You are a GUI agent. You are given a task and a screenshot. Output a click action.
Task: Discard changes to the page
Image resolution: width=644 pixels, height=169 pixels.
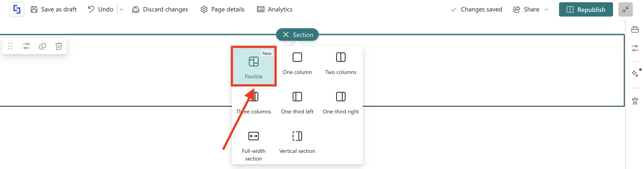click(x=160, y=9)
